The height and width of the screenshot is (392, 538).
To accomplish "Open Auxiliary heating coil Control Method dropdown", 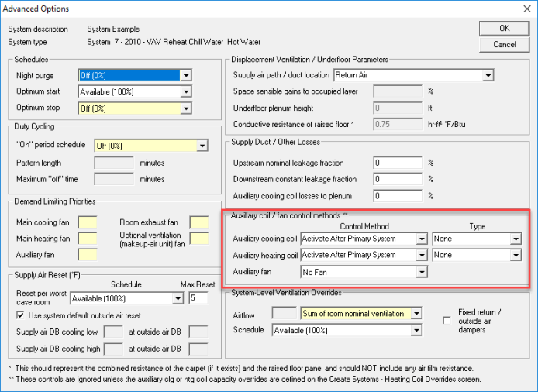I will coord(422,255).
